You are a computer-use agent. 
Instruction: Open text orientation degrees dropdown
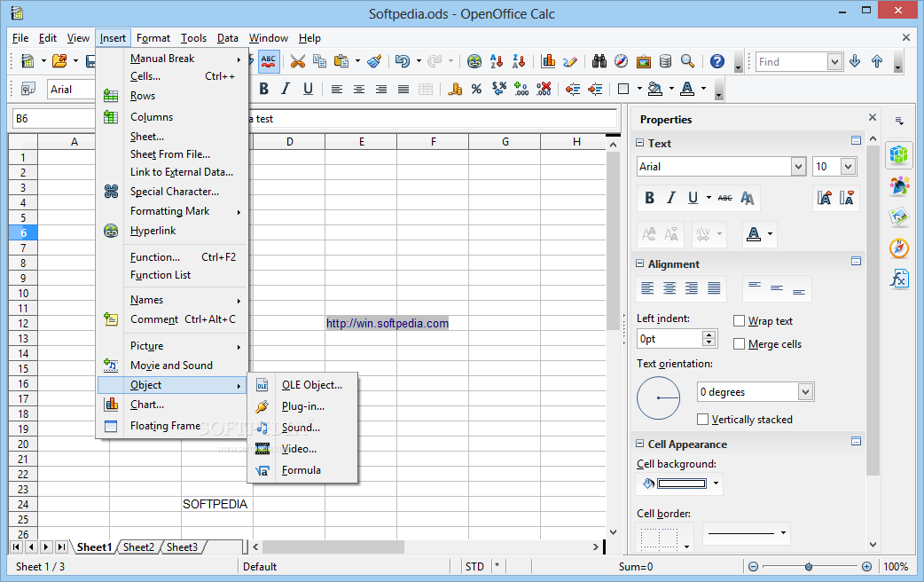tap(805, 392)
